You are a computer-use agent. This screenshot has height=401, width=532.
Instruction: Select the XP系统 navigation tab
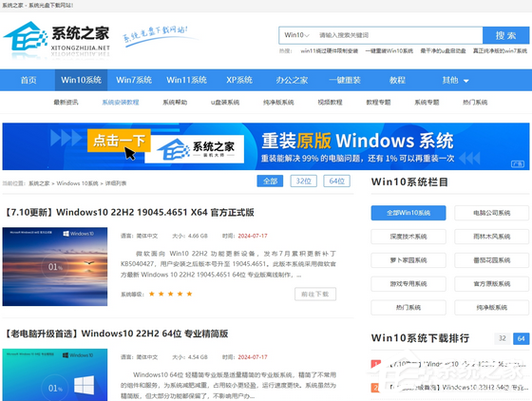pyautogui.click(x=239, y=80)
